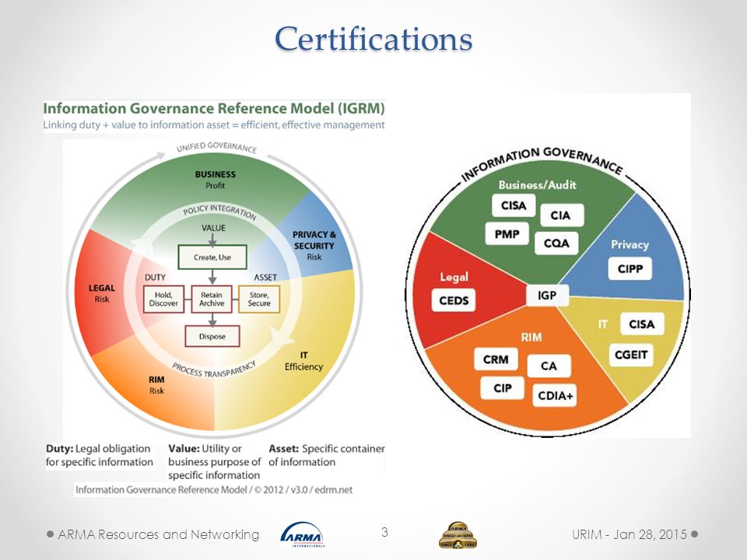Click the "CIA" certification box

coord(561,215)
